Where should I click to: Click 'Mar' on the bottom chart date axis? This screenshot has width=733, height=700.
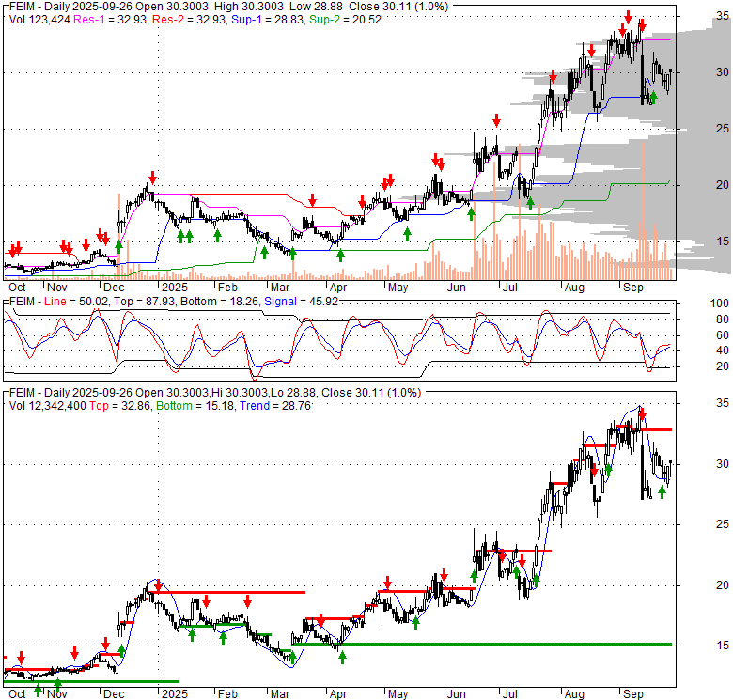280,694
